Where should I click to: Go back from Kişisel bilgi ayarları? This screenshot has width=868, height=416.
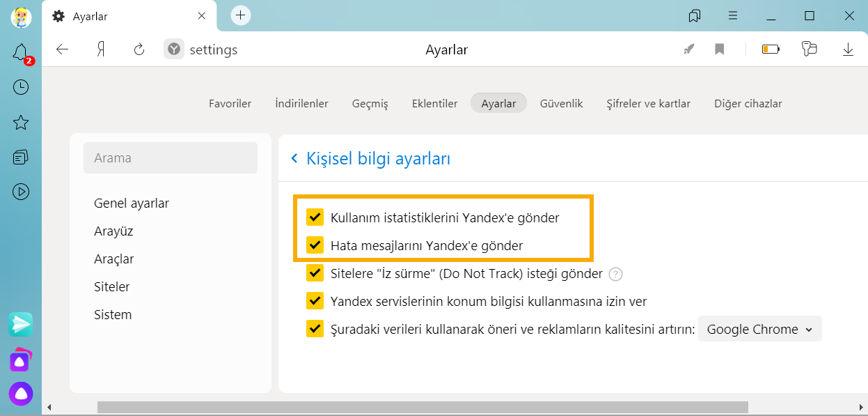(294, 159)
